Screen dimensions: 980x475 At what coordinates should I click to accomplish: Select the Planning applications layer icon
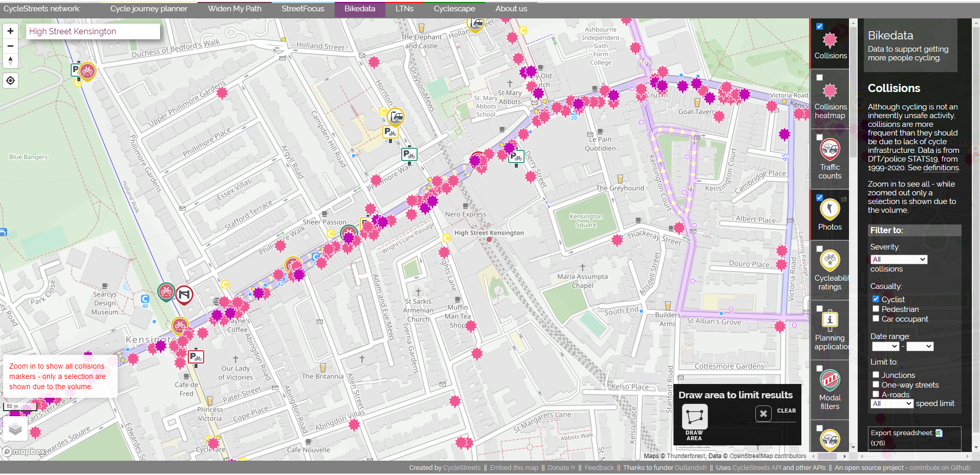click(x=830, y=320)
